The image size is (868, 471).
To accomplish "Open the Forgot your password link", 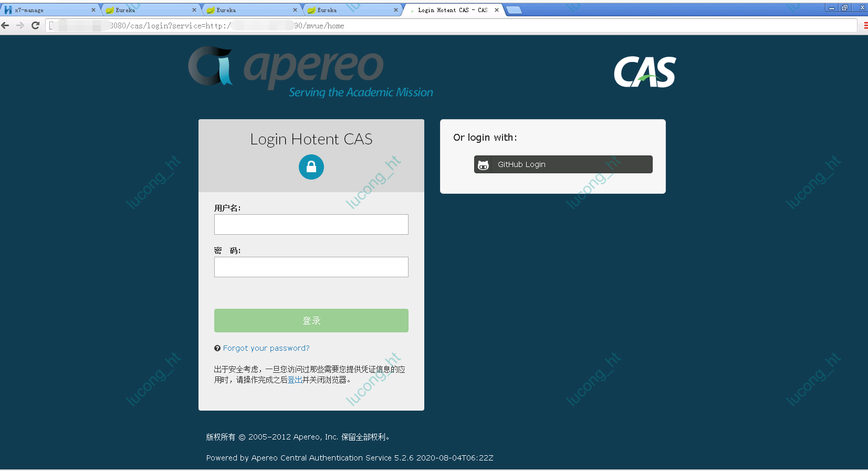I will point(266,348).
